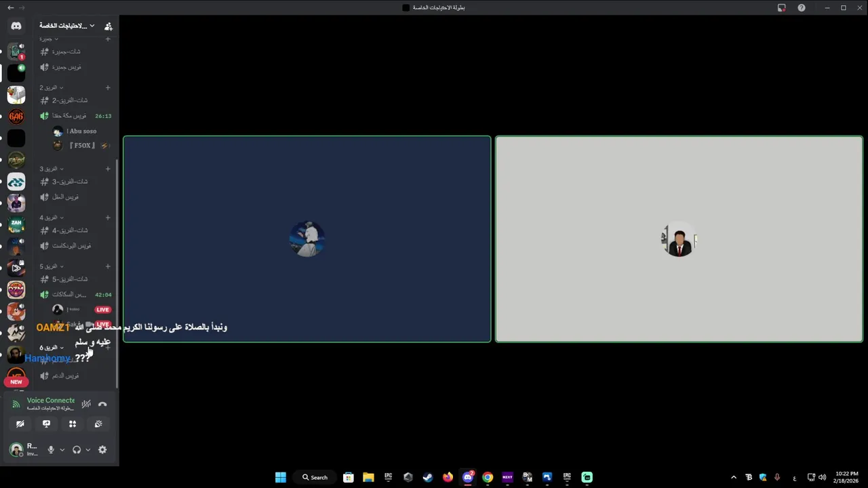Collapse the الفريق 6 category
The image size is (868, 488).
tap(51, 348)
